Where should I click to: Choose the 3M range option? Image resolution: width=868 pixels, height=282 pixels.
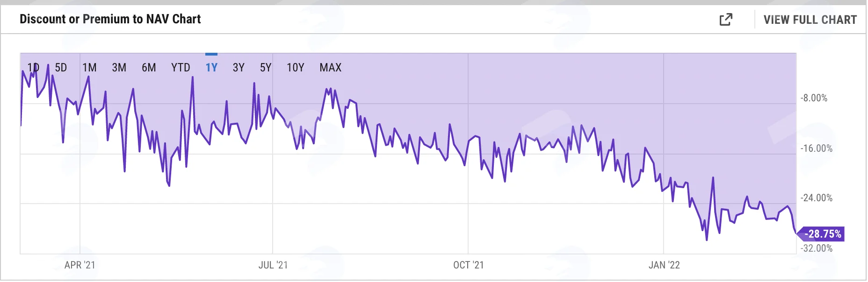pyautogui.click(x=119, y=68)
